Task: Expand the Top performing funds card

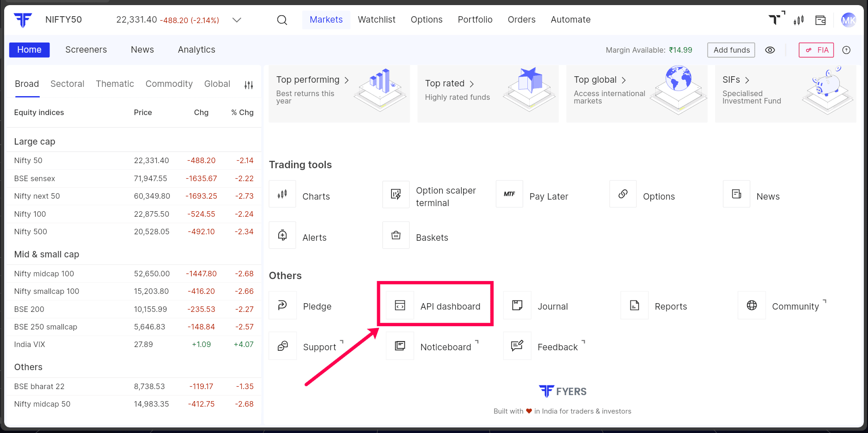Action: tap(339, 94)
